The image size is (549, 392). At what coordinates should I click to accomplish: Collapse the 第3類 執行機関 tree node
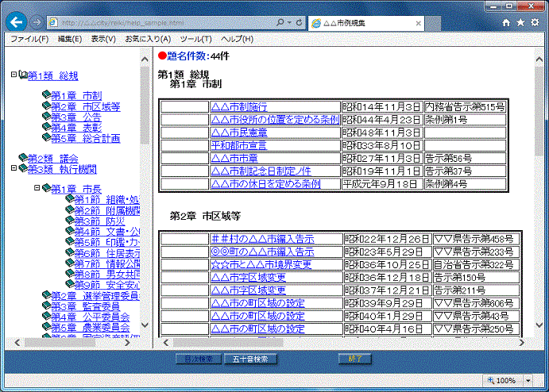click(x=14, y=167)
